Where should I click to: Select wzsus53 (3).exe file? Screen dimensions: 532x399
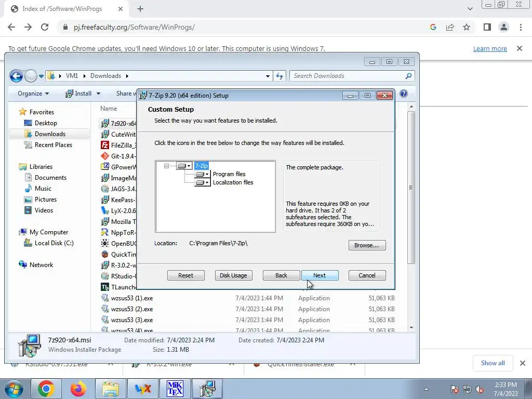[x=131, y=320]
